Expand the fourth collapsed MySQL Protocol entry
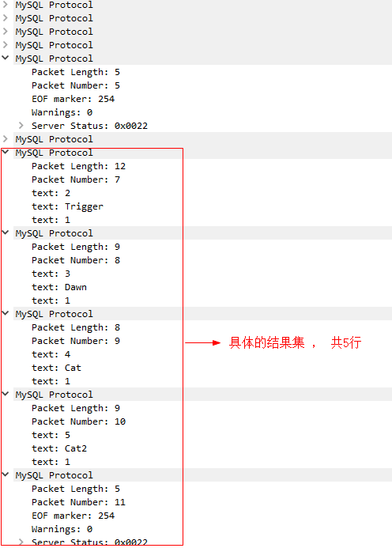Image resolution: width=392 pixels, height=548 pixels. tap(6, 45)
